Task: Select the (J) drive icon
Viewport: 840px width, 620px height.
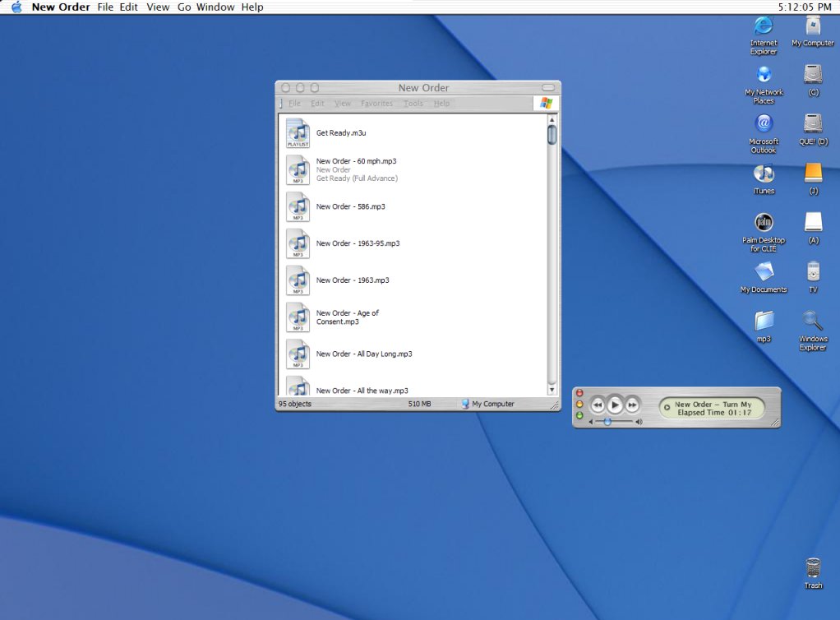Action: point(813,173)
